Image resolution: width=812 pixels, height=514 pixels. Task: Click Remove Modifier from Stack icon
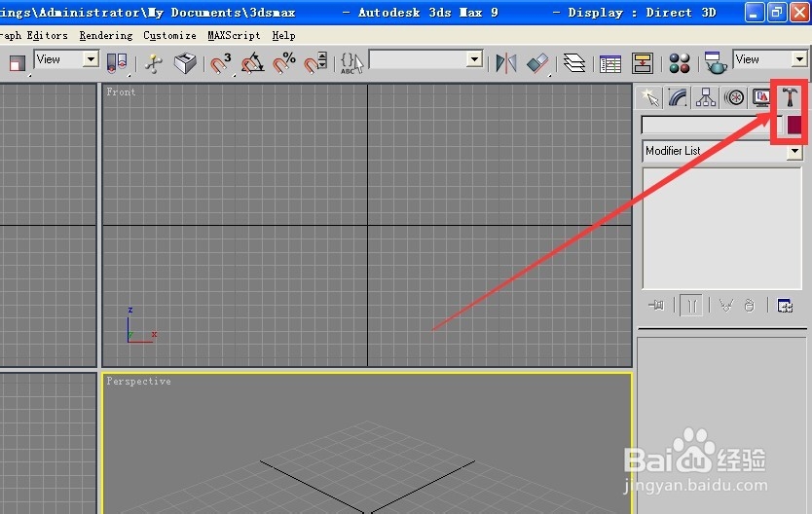[x=750, y=306]
